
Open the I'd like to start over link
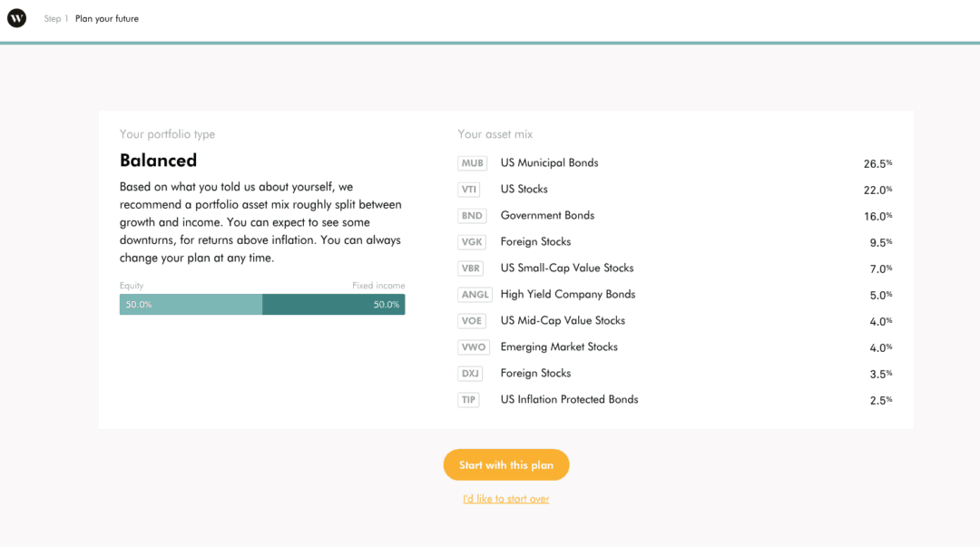tap(505, 498)
